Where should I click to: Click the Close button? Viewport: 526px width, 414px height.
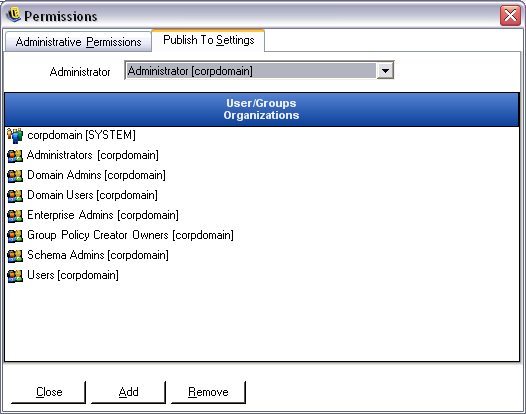49,392
